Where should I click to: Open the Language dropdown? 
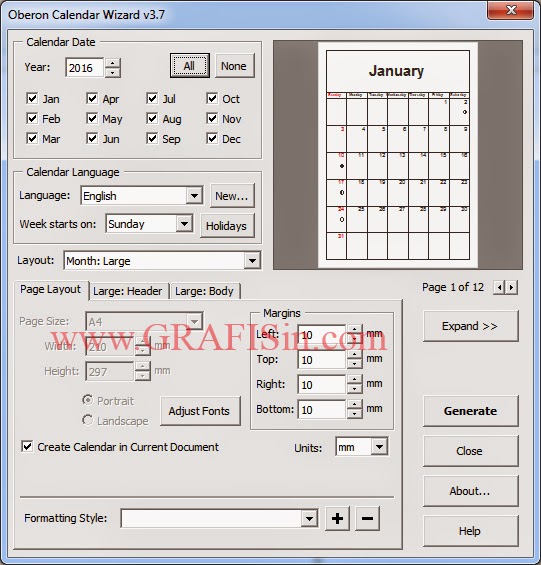tap(194, 196)
